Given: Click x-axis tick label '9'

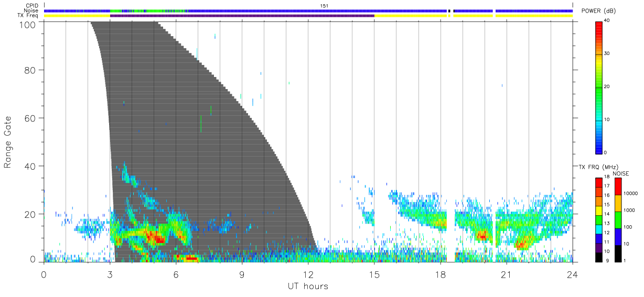Looking at the screenshot, I should coord(242,274).
